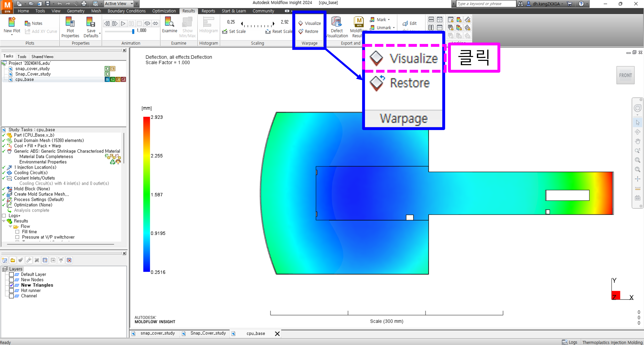Choose the Select arrow tool in navigation bar
644x345 pixels.
click(637, 123)
